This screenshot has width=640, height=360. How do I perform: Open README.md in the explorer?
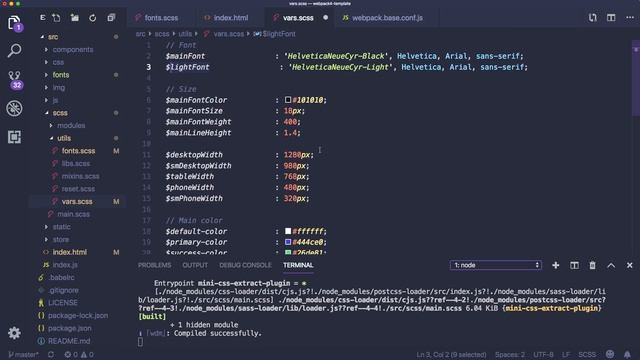click(x=69, y=340)
